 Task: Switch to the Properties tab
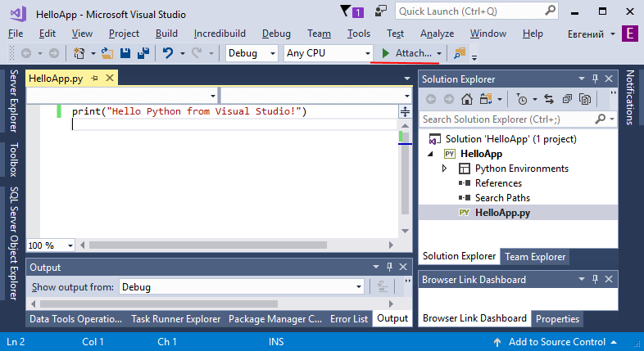(557, 319)
